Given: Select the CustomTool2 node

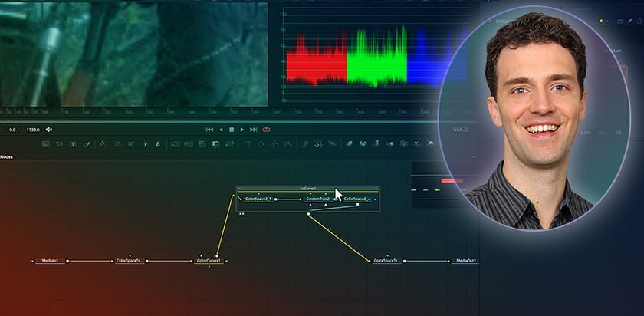Looking at the screenshot, I should [318, 199].
